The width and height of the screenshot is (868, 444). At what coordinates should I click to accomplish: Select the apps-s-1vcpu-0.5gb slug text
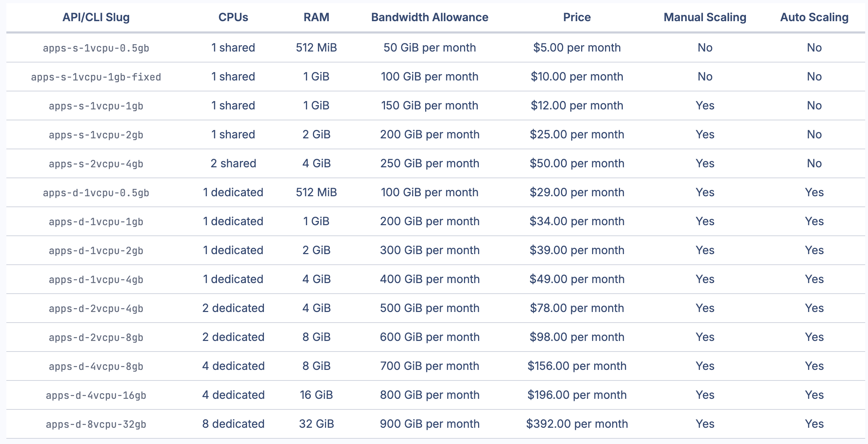click(96, 48)
